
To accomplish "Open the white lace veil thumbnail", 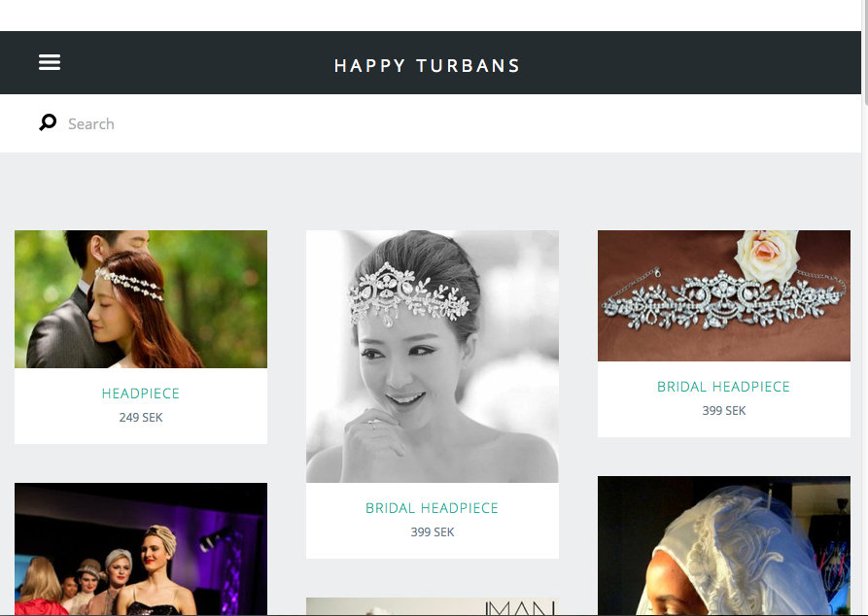I will 724,546.
